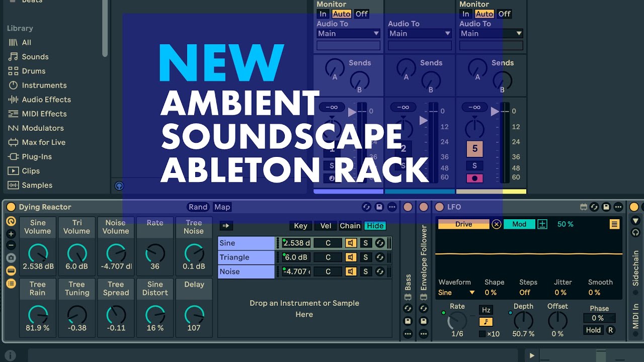This screenshot has height=362, width=644.
Task: Click the show macro controls icon
Action: pyautogui.click(x=11, y=221)
